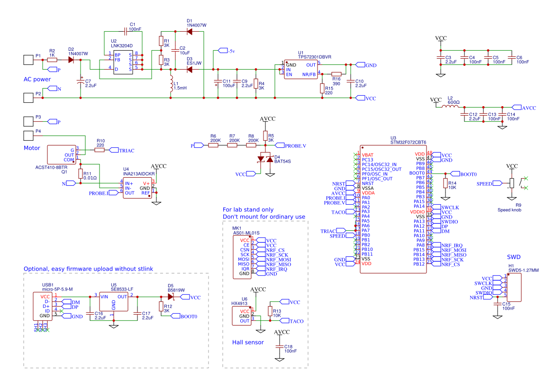Select the U4 INA213AIDCKR amplifier symbol
The image size is (554, 392).
pos(137,188)
